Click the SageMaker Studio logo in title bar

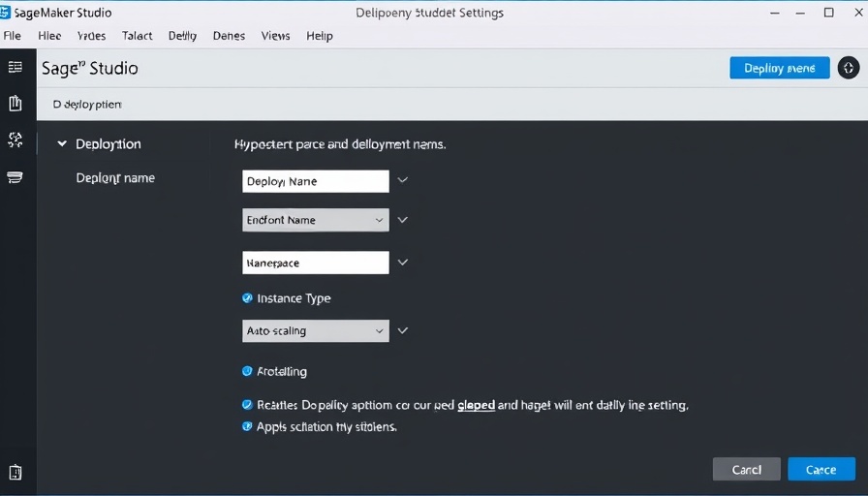point(5,13)
